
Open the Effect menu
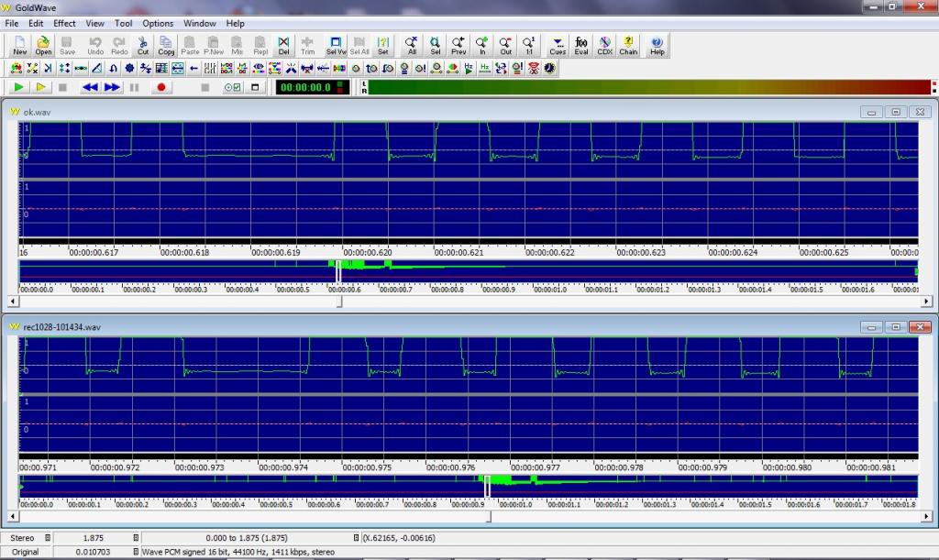click(64, 23)
